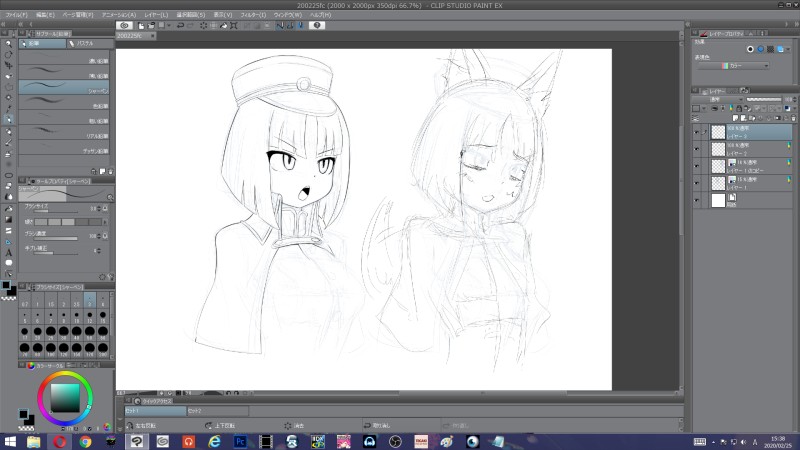Click the help question mark icon in toolbar
This screenshot has height=450, width=800.
pyautogui.click(x=316, y=25)
